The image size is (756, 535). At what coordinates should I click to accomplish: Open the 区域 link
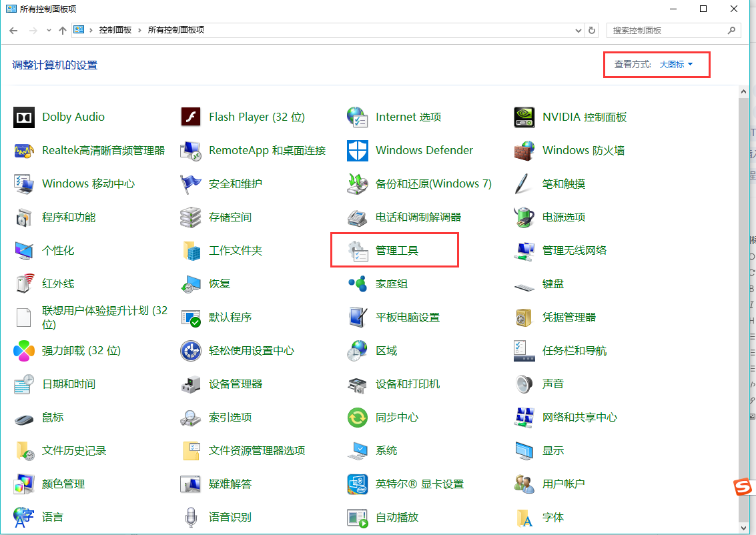(x=386, y=351)
